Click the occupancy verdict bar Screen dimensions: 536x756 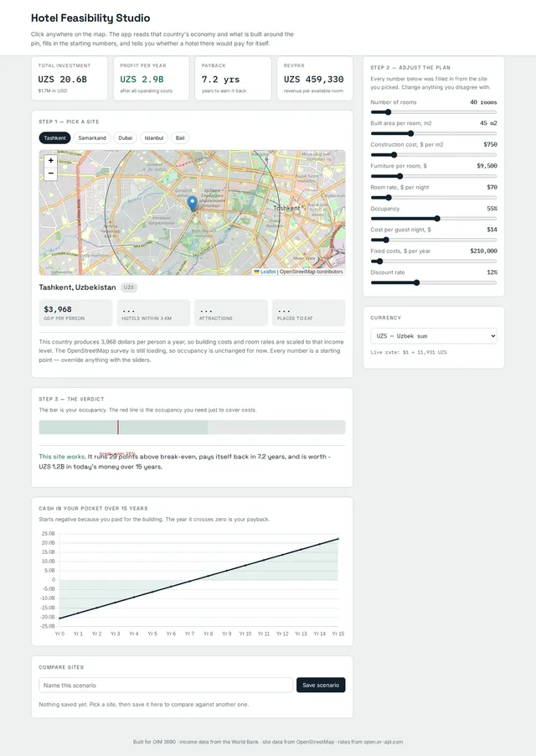click(192, 427)
